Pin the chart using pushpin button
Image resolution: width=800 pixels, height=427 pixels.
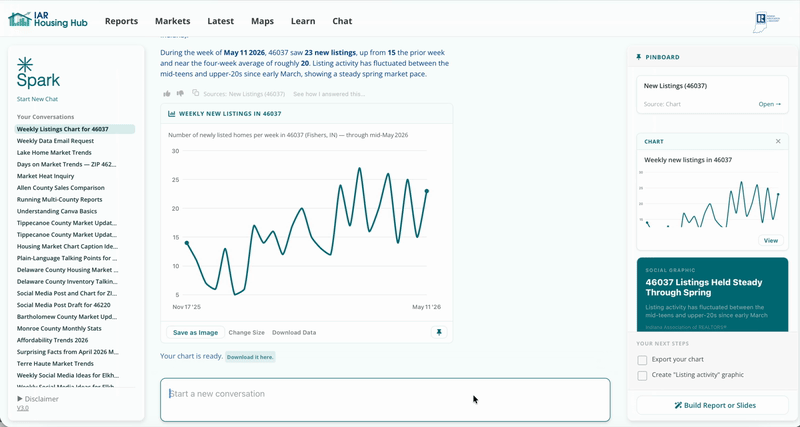click(439, 332)
